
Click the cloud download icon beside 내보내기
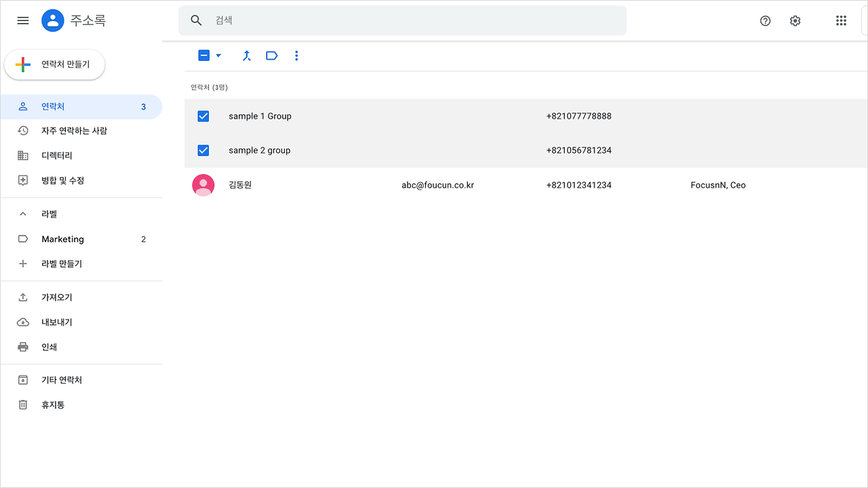coord(23,322)
